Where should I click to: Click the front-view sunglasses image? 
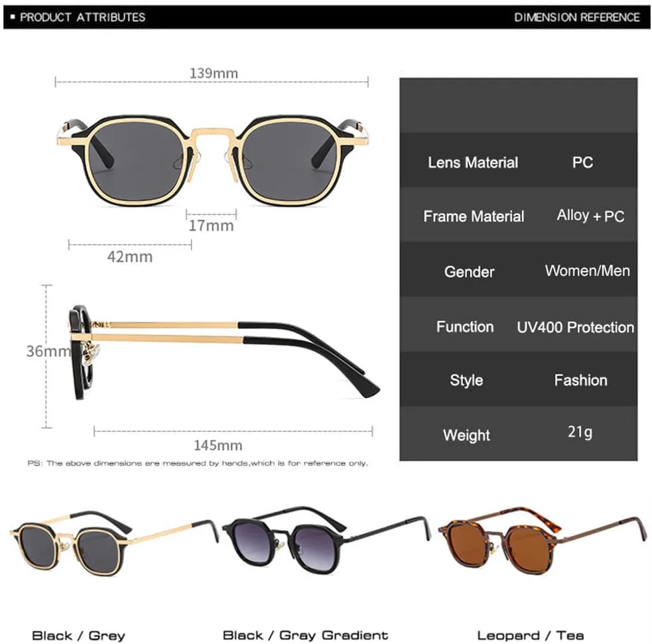(212, 161)
